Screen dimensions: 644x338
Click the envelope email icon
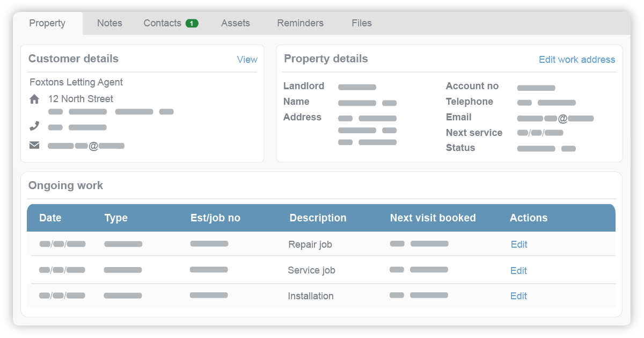point(34,144)
